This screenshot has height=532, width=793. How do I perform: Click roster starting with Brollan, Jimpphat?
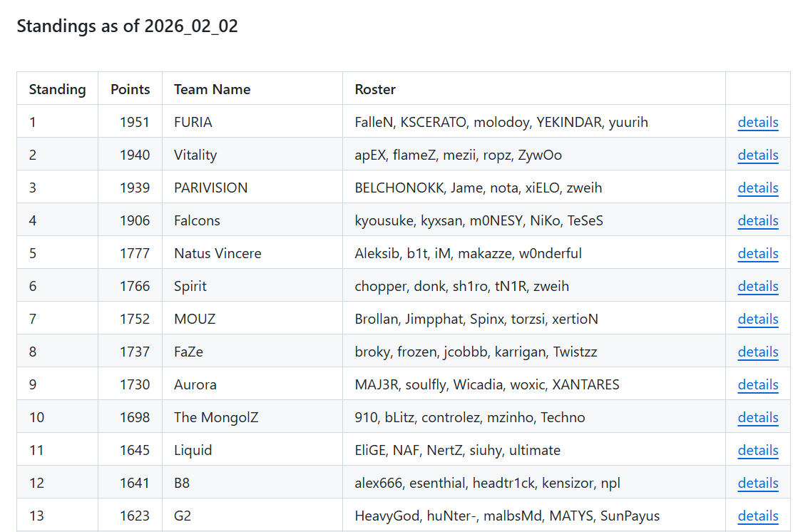(x=476, y=319)
